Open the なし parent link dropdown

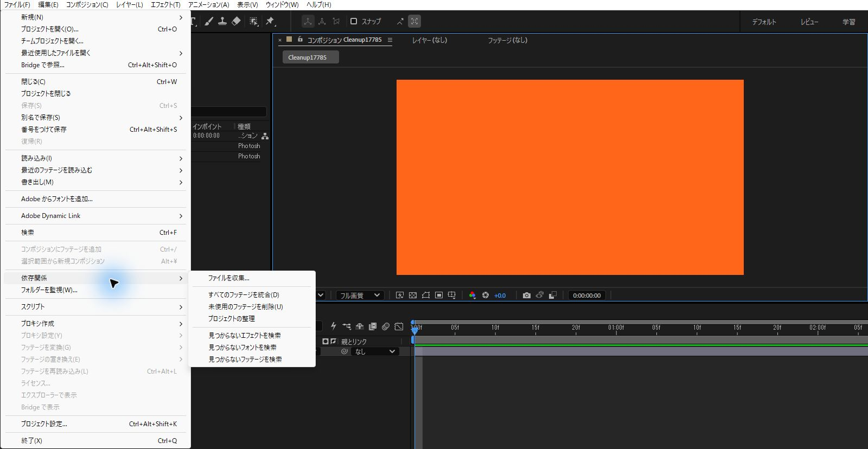pos(375,351)
